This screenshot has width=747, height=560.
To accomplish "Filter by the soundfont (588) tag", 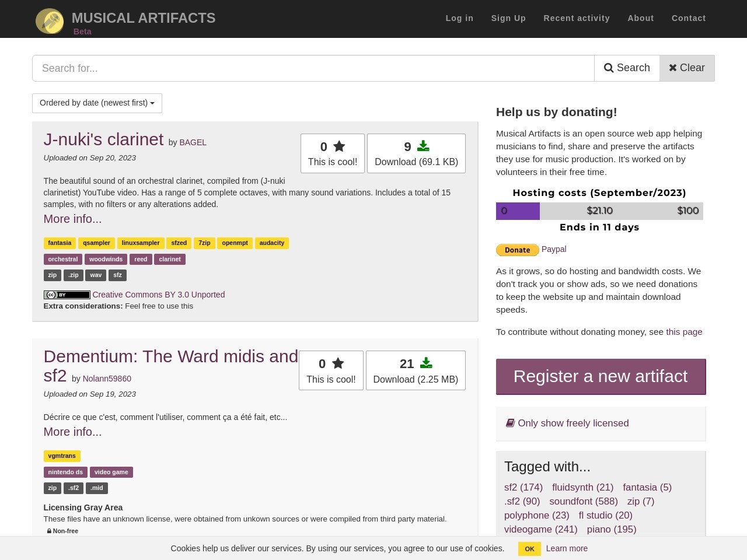I will click(x=583, y=502).
